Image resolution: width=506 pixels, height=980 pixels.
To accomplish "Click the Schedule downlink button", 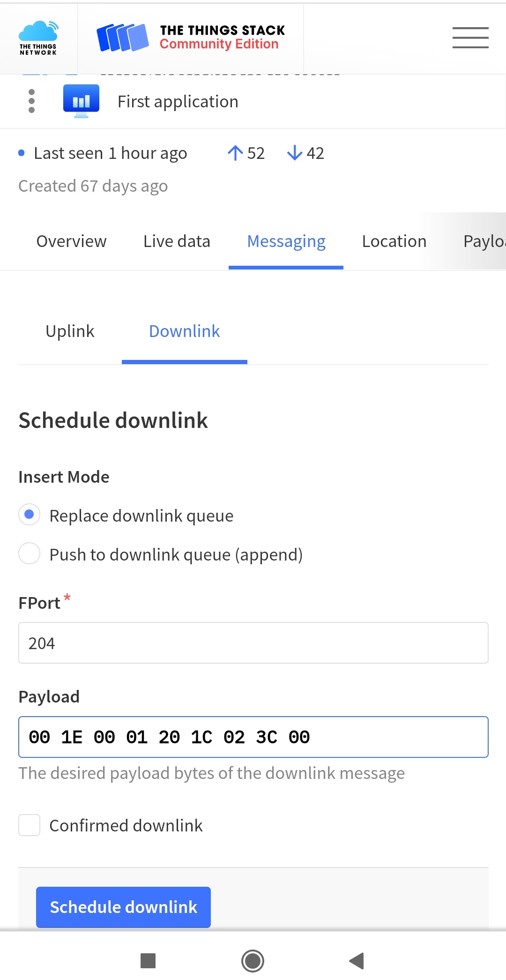I will [x=123, y=907].
